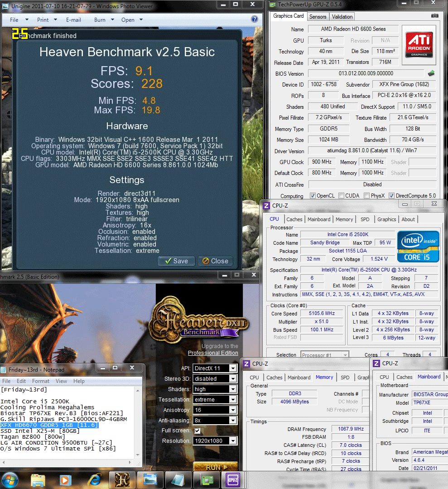Toggle the DirectCompute 5.0 checkbox
This screenshot has width=448, height=489.
click(391, 195)
